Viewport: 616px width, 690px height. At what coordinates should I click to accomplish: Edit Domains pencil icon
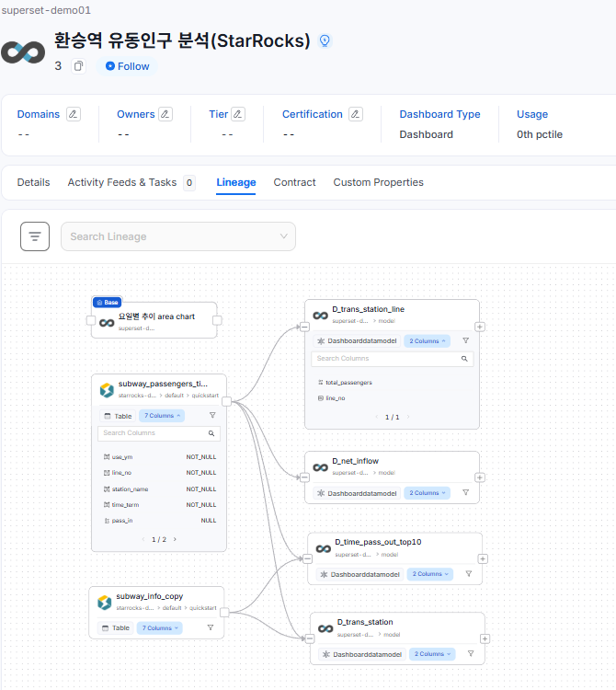click(x=73, y=114)
